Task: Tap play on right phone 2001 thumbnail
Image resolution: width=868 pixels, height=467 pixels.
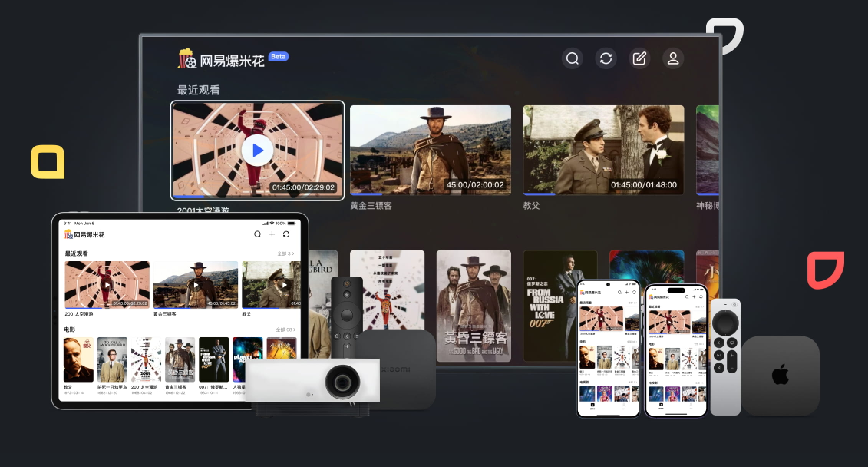Action: (669, 323)
